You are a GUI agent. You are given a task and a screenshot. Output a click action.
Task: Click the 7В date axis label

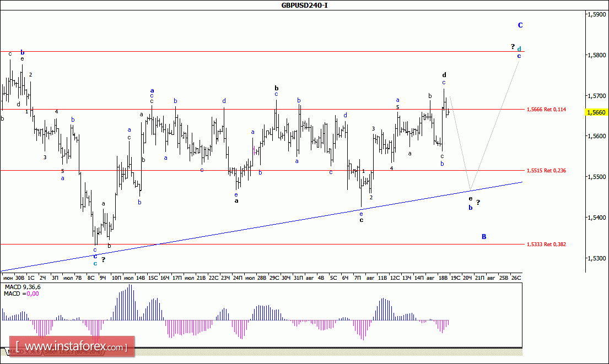coord(78,278)
